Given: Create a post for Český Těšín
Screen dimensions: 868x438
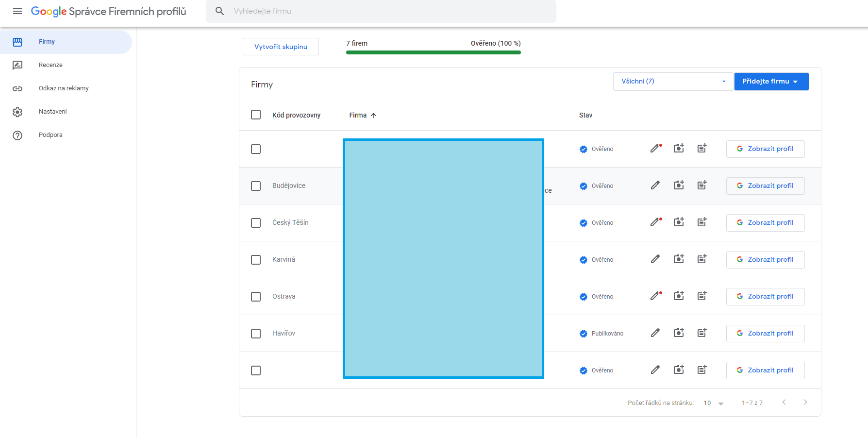Looking at the screenshot, I should (x=702, y=222).
